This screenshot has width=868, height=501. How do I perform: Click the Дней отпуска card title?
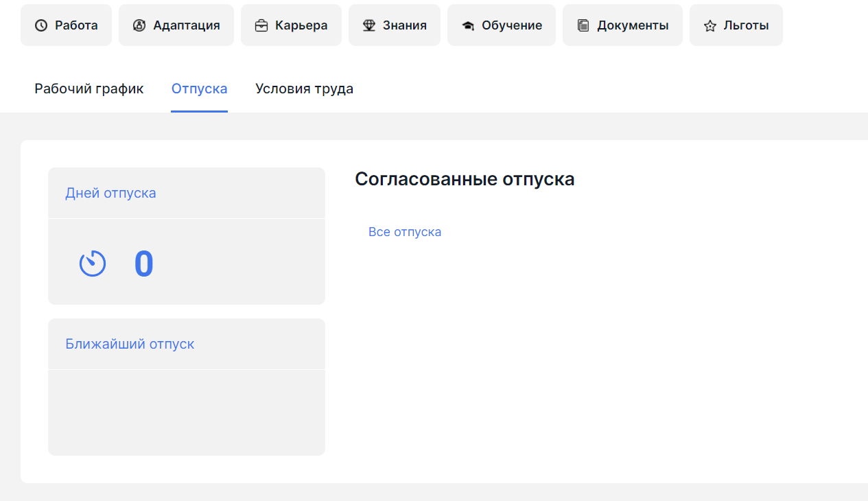click(x=110, y=193)
